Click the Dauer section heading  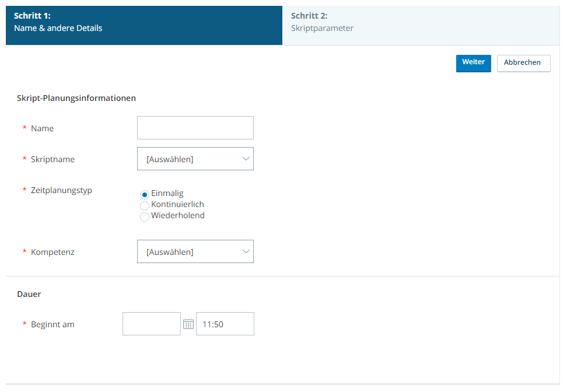pyautogui.click(x=29, y=294)
